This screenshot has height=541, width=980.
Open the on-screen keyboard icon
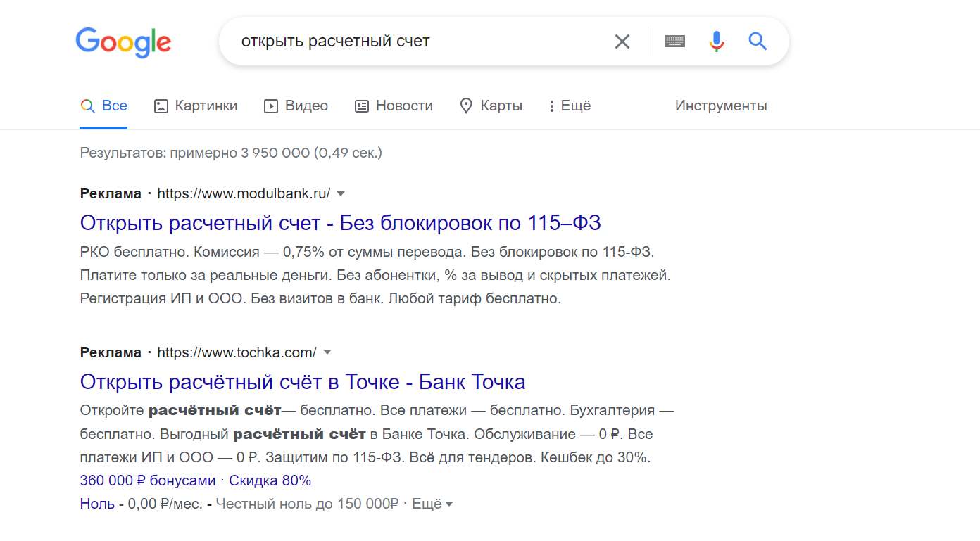(x=674, y=42)
